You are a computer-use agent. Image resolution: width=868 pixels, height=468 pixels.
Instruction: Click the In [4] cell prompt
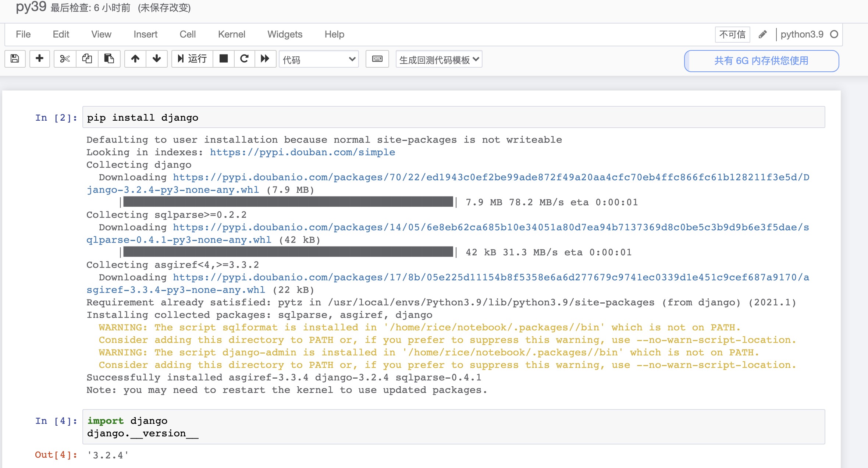[56, 421]
